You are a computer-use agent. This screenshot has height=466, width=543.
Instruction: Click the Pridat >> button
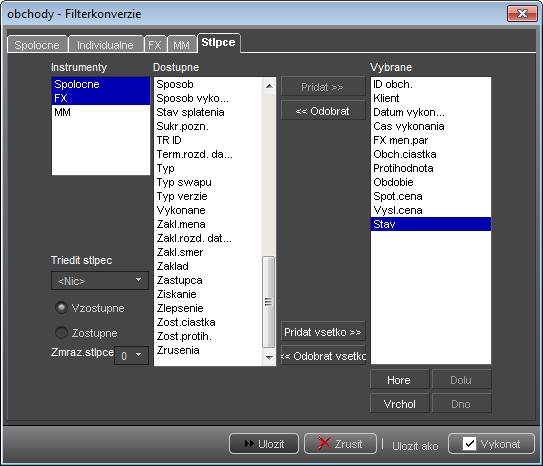323,87
